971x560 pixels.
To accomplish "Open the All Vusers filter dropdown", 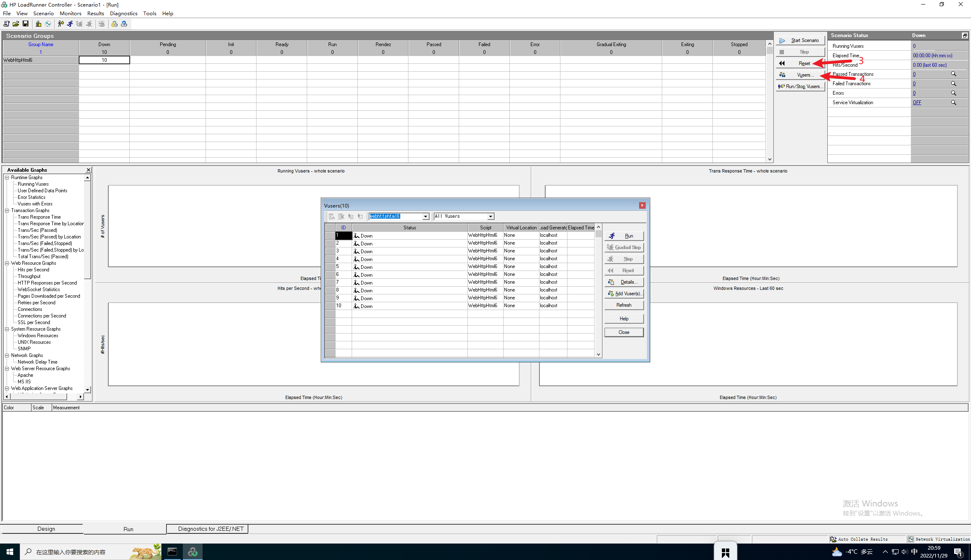I will 490,217.
